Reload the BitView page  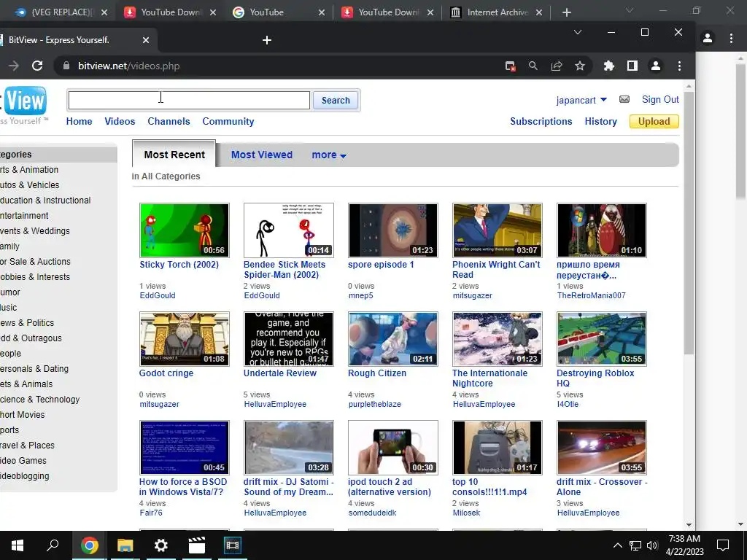(x=37, y=66)
